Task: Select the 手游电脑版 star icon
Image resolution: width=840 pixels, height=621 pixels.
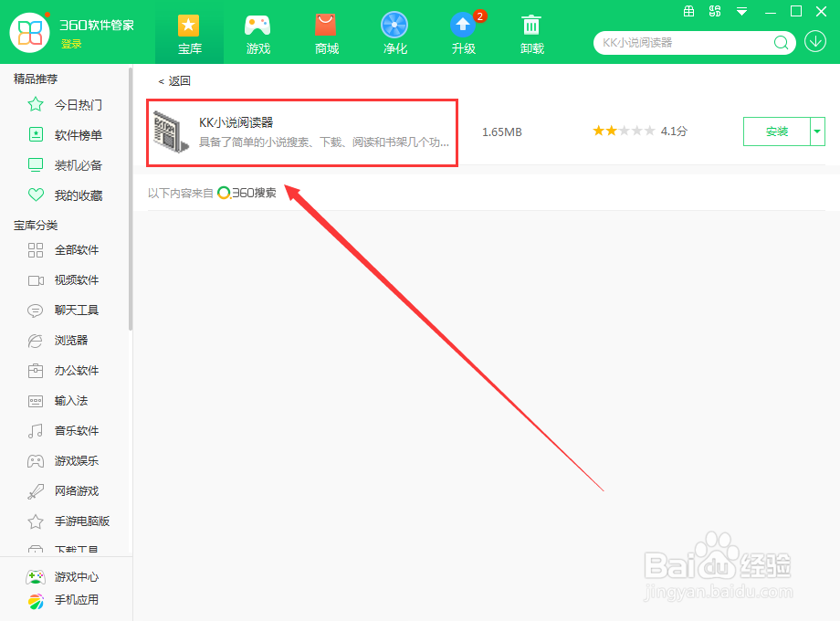Action: tap(36, 521)
